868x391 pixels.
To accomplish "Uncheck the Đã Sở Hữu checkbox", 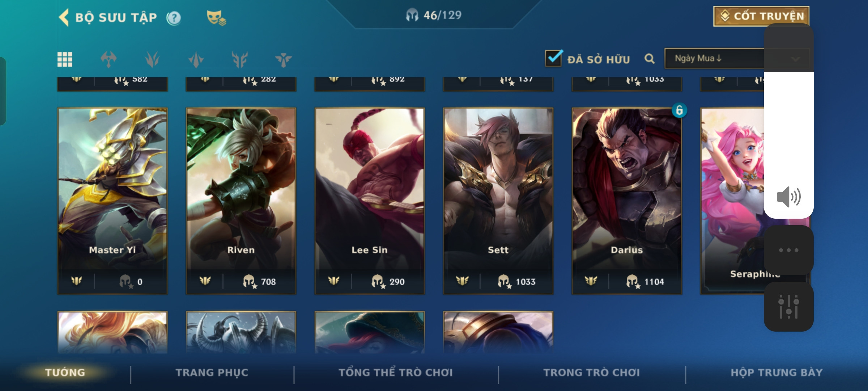I will pyautogui.click(x=554, y=58).
